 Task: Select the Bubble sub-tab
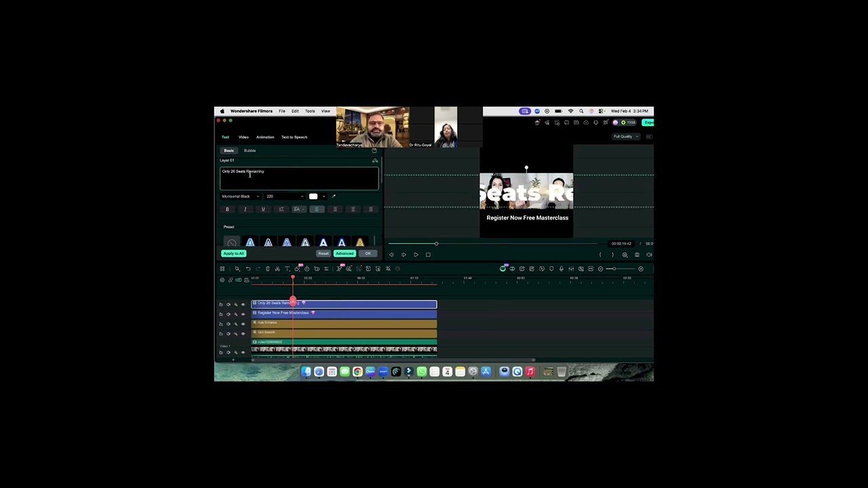250,150
